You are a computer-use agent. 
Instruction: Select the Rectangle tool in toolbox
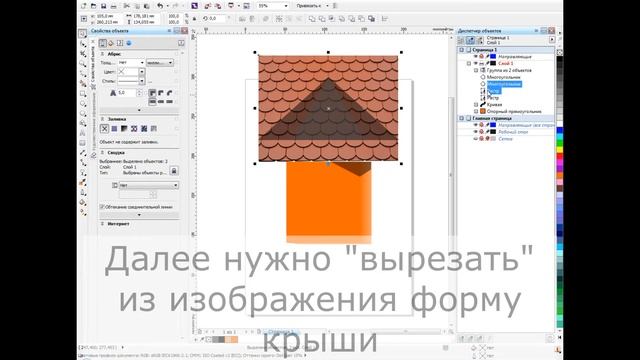(83, 94)
